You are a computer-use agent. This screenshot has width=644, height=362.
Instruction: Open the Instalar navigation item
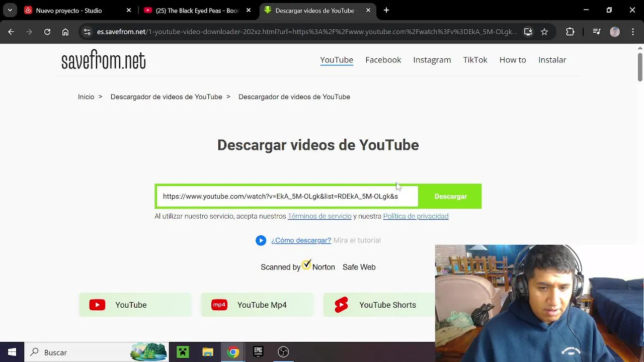[x=552, y=60]
